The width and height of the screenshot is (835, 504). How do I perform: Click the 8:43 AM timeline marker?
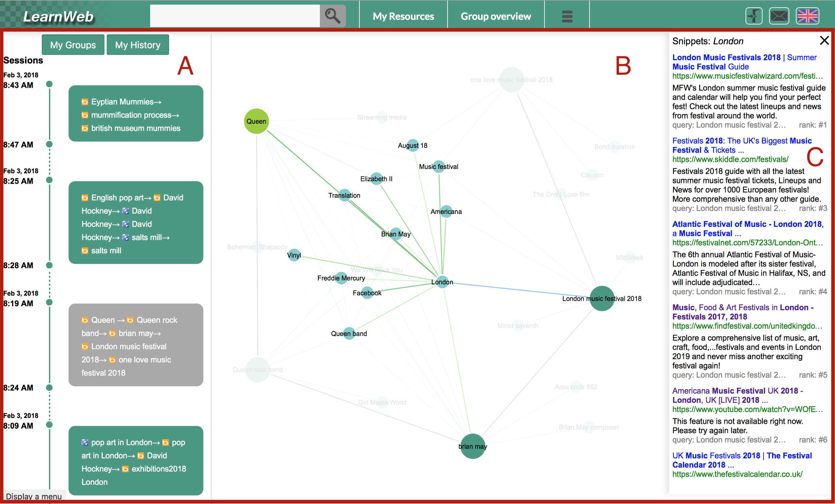[50, 84]
